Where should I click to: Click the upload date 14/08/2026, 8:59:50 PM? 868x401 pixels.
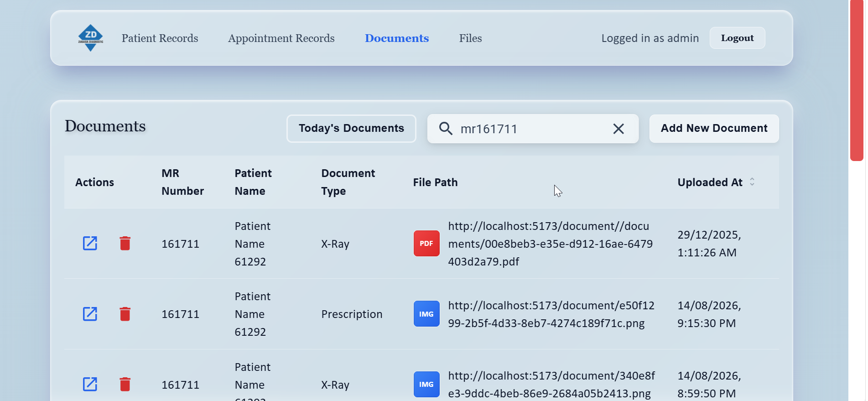pos(709,384)
